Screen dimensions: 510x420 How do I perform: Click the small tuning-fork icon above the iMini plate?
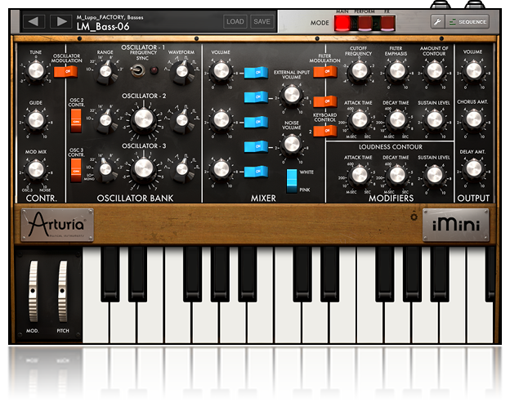tap(414, 217)
